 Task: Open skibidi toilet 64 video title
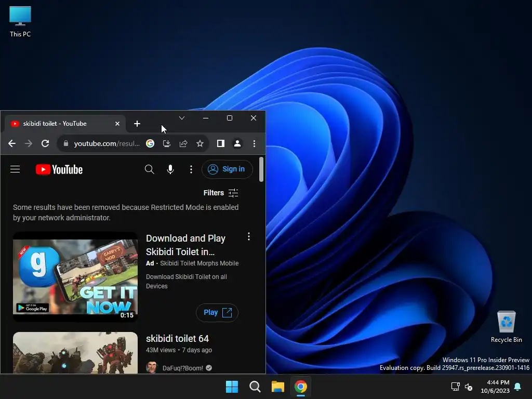click(x=178, y=339)
